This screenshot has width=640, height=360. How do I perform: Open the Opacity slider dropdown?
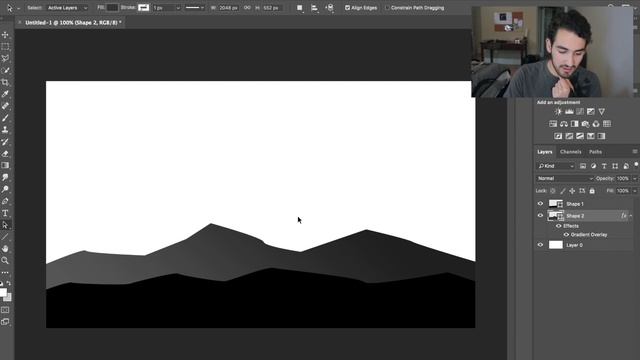634,179
